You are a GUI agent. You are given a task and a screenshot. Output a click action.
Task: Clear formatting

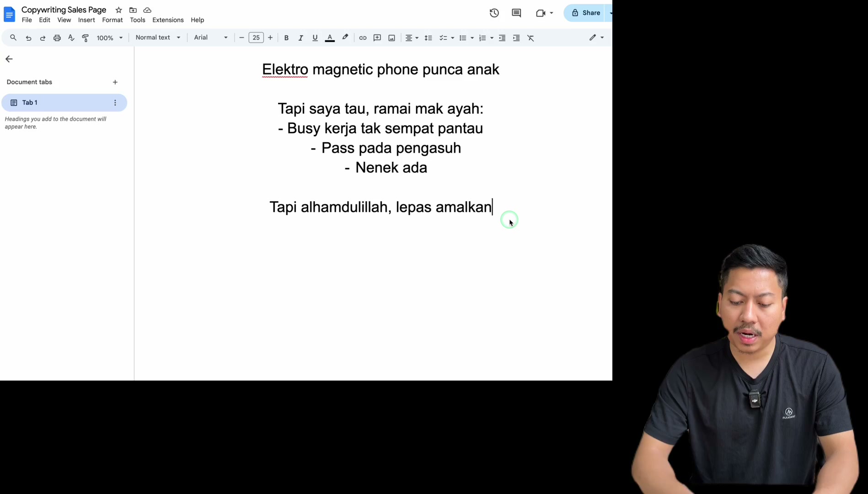point(531,38)
